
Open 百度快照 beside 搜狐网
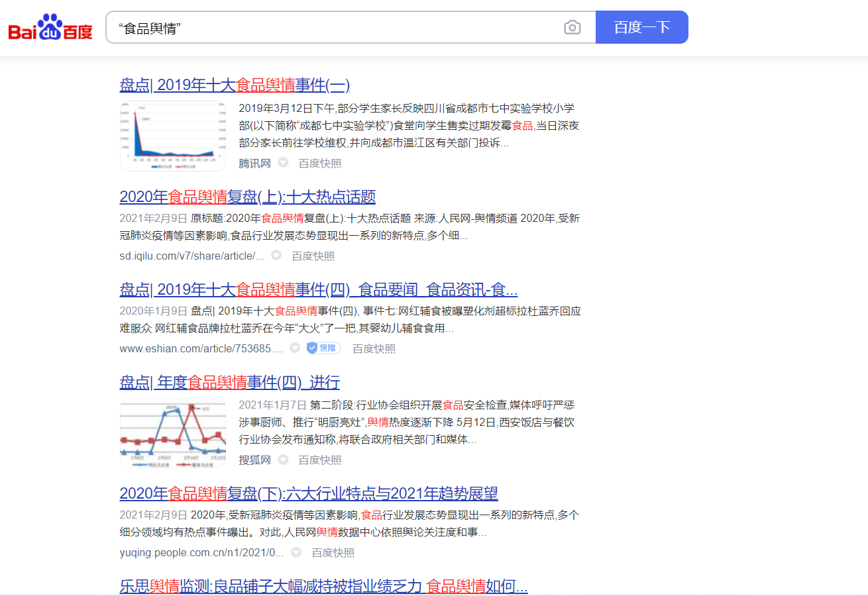(320, 460)
